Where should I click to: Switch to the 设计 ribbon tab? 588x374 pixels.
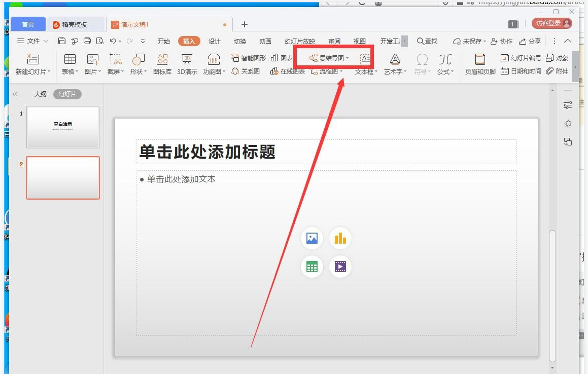215,42
